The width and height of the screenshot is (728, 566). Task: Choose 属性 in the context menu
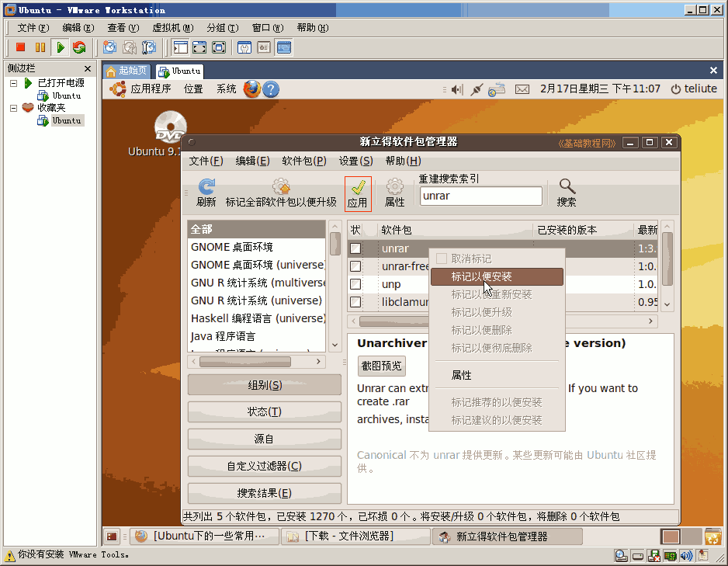click(x=497, y=375)
